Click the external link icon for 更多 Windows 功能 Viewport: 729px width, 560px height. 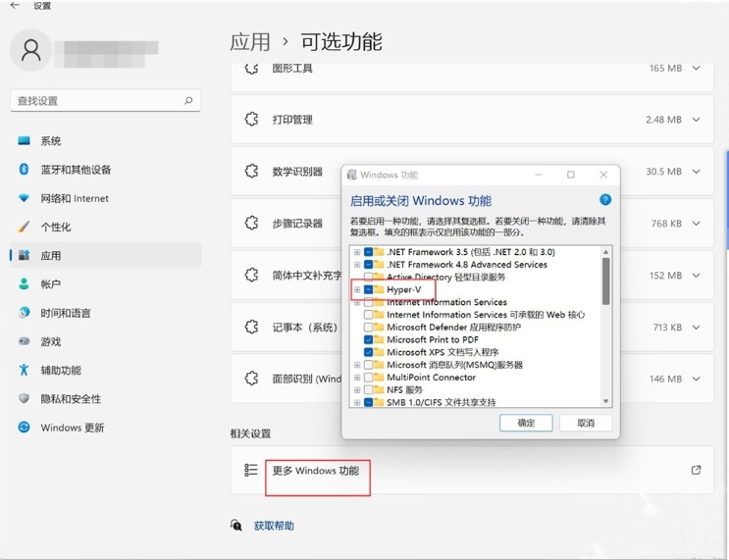coord(696,470)
